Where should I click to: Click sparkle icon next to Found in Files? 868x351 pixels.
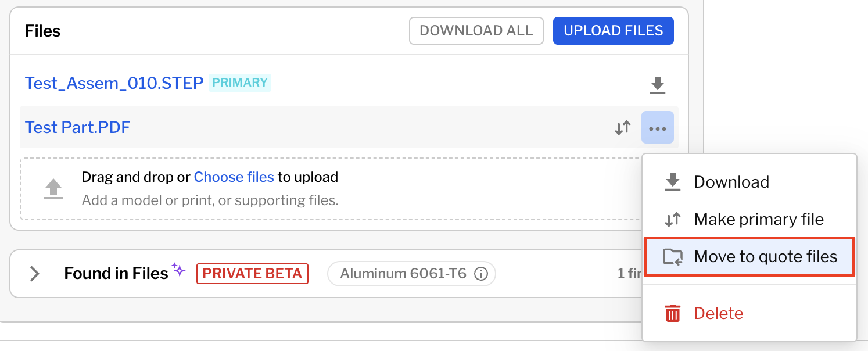tap(178, 270)
